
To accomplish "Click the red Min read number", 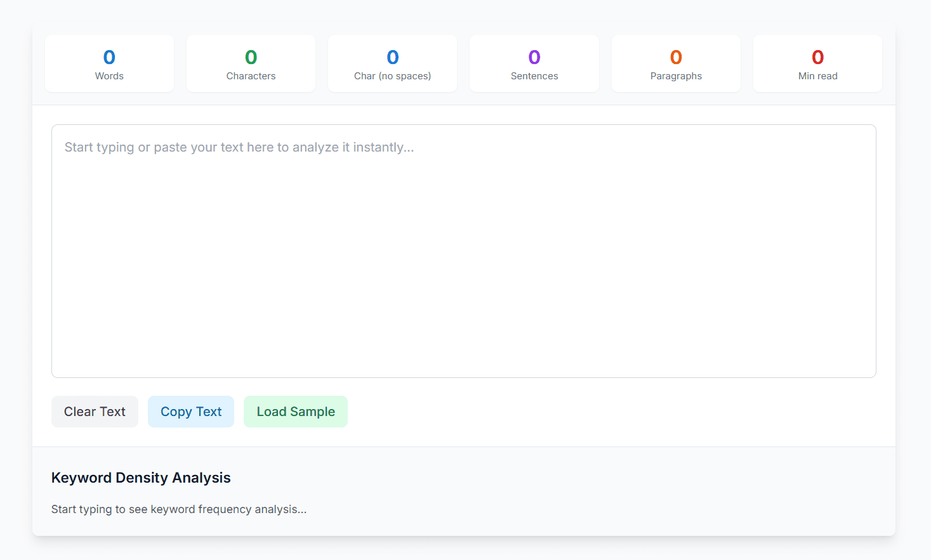I will tap(817, 58).
